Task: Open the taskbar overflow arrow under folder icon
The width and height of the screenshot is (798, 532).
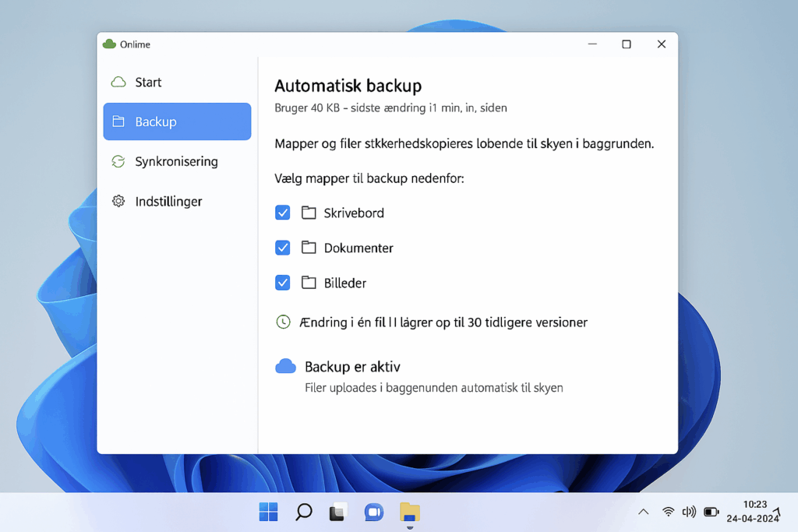Action: click(x=410, y=527)
